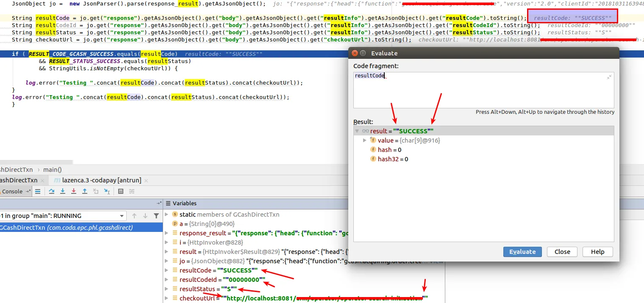Click the Drop Frame icon
644x303 pixels.
coord(96,191)
